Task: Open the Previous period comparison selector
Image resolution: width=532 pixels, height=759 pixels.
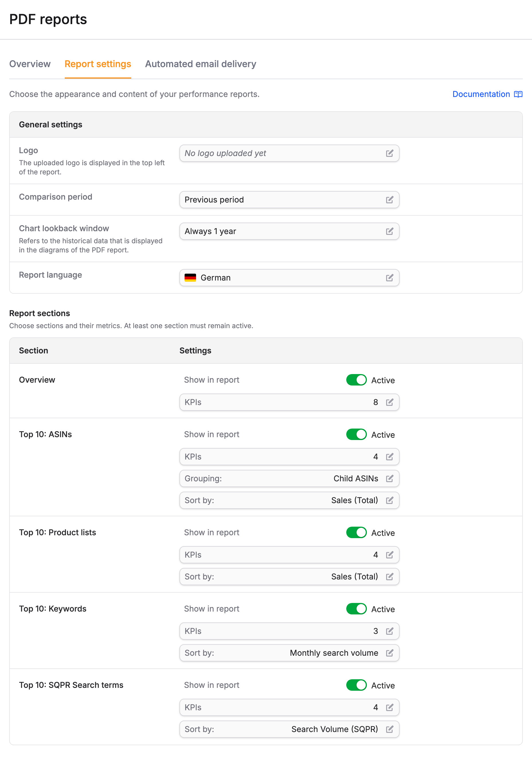Action: click(x=289, y=200)
